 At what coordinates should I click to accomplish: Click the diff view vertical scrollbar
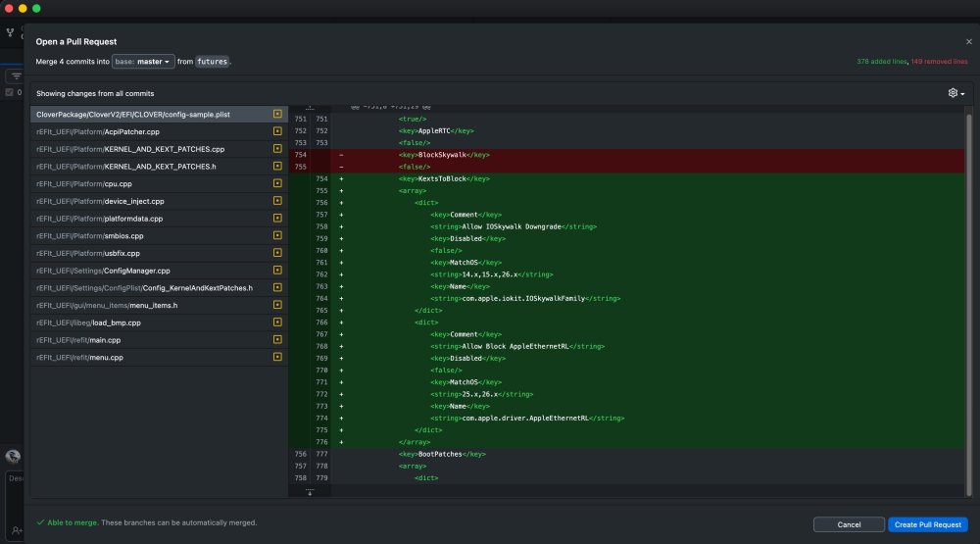pos(969,303)
